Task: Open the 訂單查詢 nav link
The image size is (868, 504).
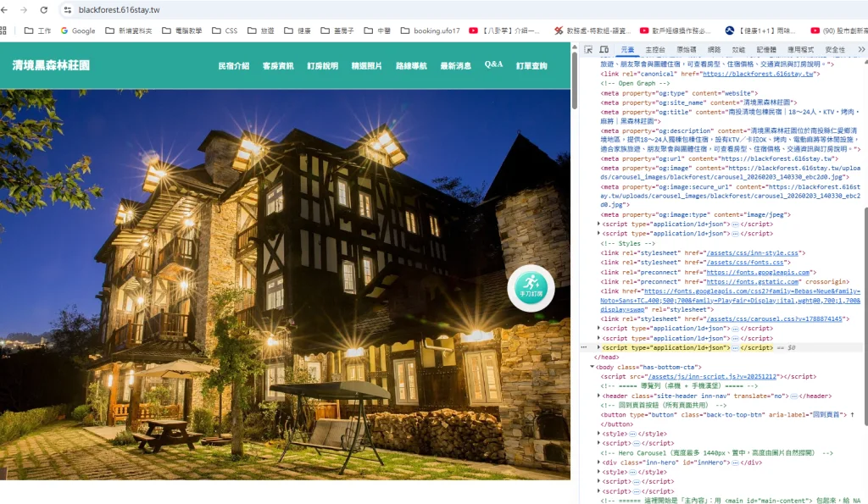Action: (x=531, y=66)
